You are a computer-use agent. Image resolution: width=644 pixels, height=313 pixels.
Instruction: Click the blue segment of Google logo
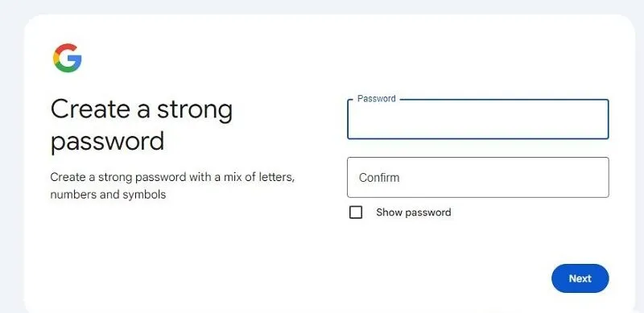pyautogui.click(x=76, y=60)
